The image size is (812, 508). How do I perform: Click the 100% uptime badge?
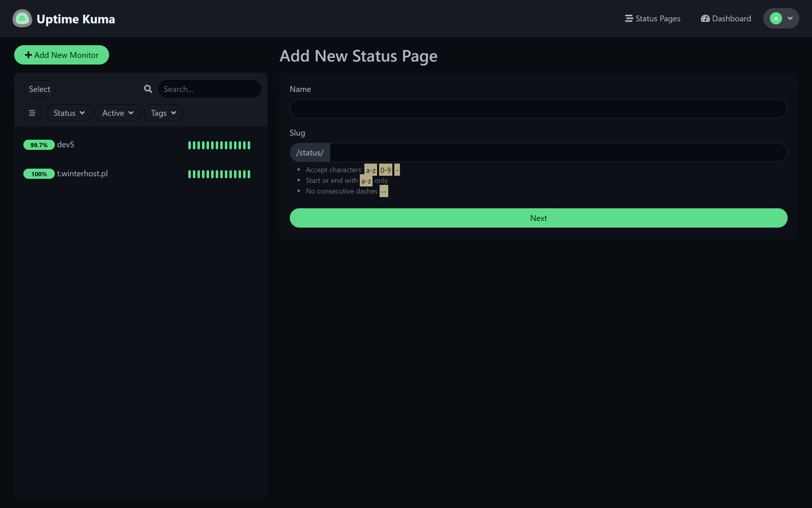(39, 174)
